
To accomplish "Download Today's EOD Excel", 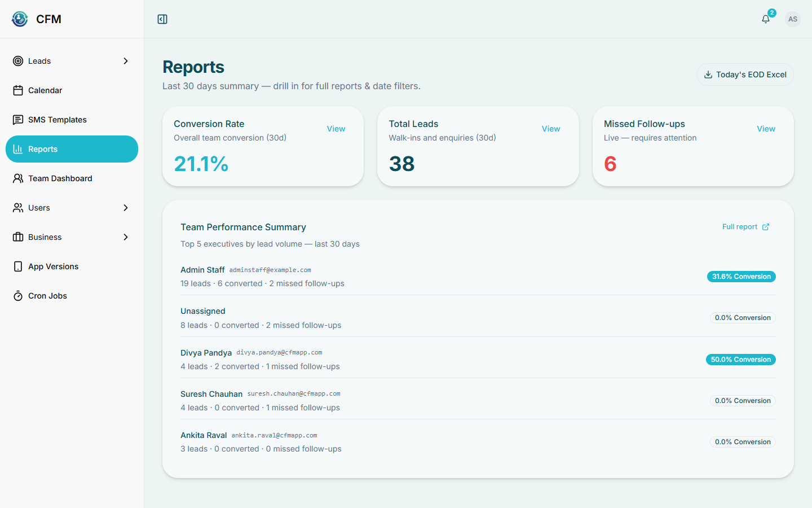I will point(745,75).
